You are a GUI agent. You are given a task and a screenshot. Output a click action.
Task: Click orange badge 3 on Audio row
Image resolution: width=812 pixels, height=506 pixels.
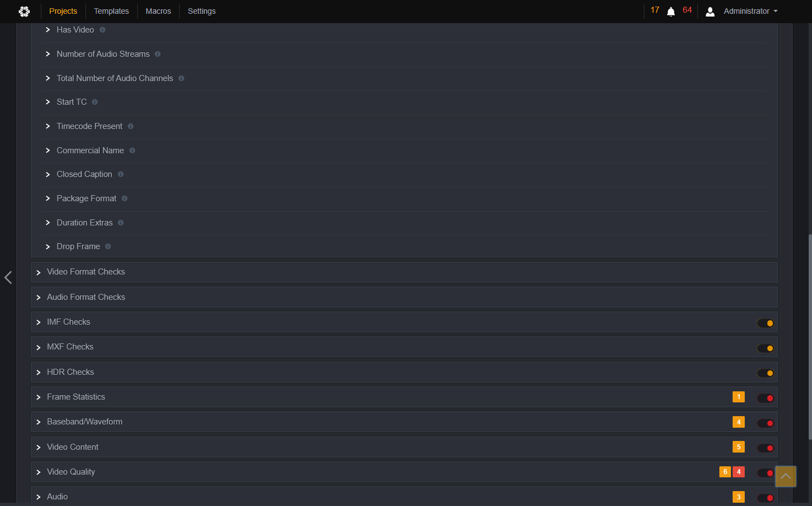739,497
